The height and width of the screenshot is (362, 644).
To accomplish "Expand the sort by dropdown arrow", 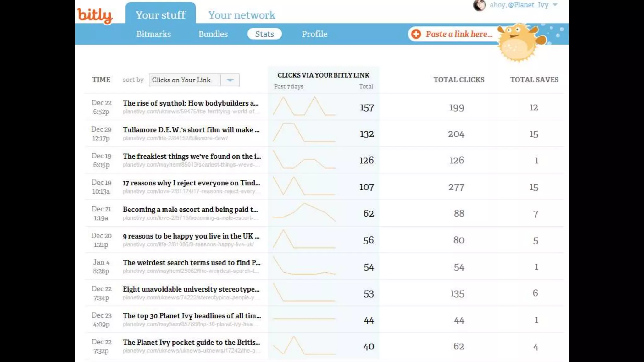I will (x=230, y=80).
